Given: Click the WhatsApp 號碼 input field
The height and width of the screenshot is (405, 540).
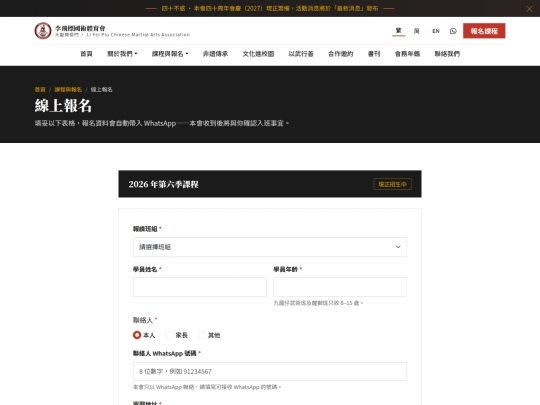Looking at the screenshot, I should click(x=270, y=371).
